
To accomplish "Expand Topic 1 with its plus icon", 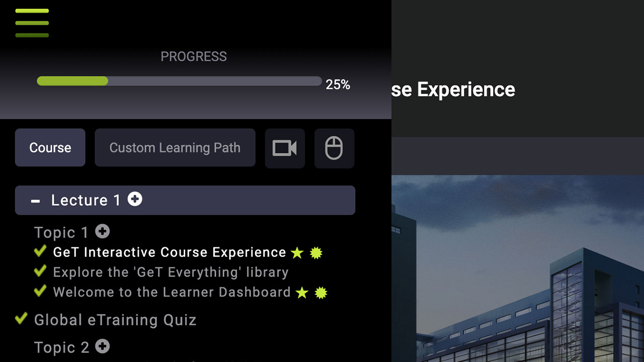I will (103, 231).
